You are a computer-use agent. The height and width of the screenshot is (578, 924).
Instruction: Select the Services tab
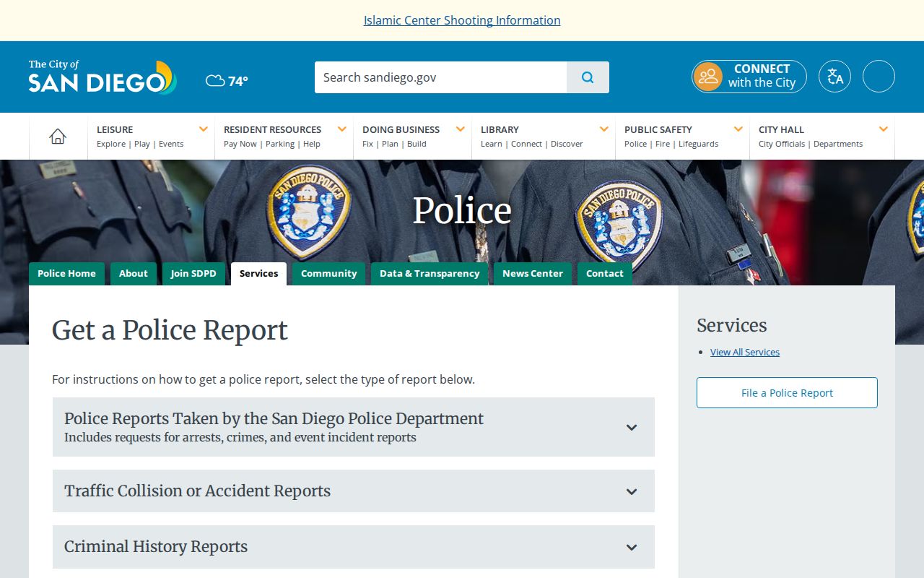click(x=258, y=274)
